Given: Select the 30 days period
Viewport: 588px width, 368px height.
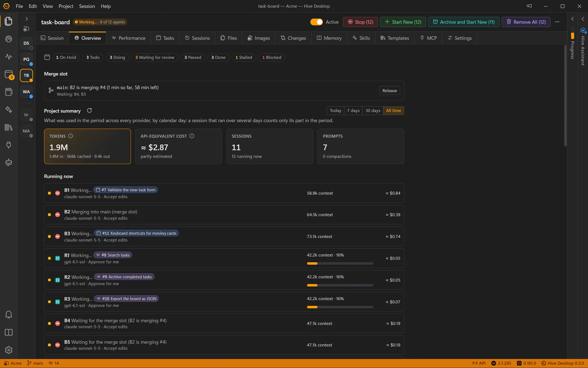Looking at the screenshot, I should coord(373,110).
